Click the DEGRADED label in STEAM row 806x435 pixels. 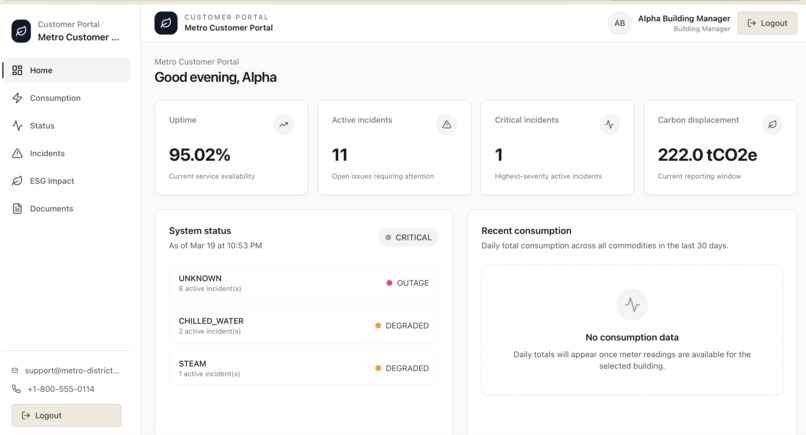coord(407,368)
